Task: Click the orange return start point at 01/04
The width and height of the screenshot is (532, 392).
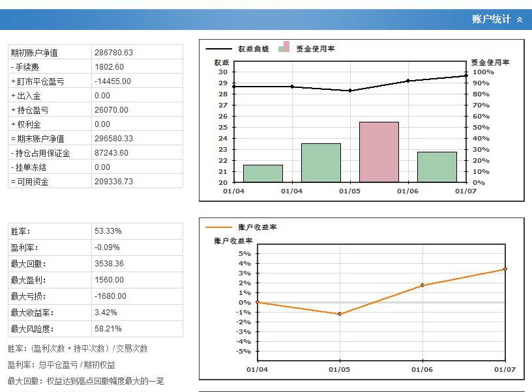Action: tap(257, 302)
